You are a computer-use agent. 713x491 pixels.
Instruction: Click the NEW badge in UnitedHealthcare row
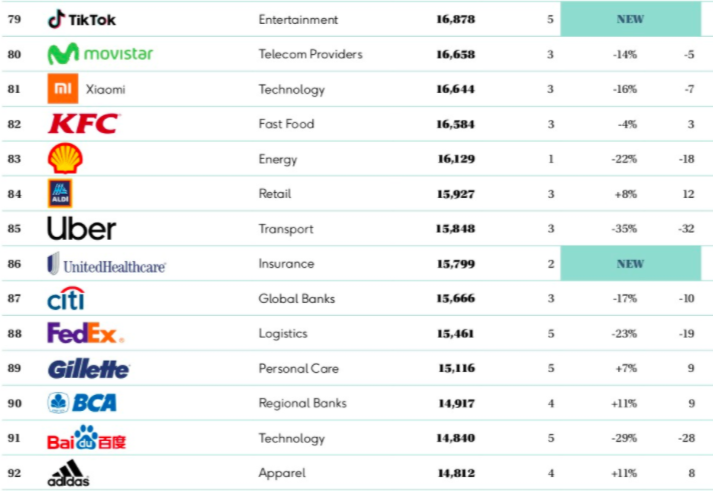click(x=630, y=264)
